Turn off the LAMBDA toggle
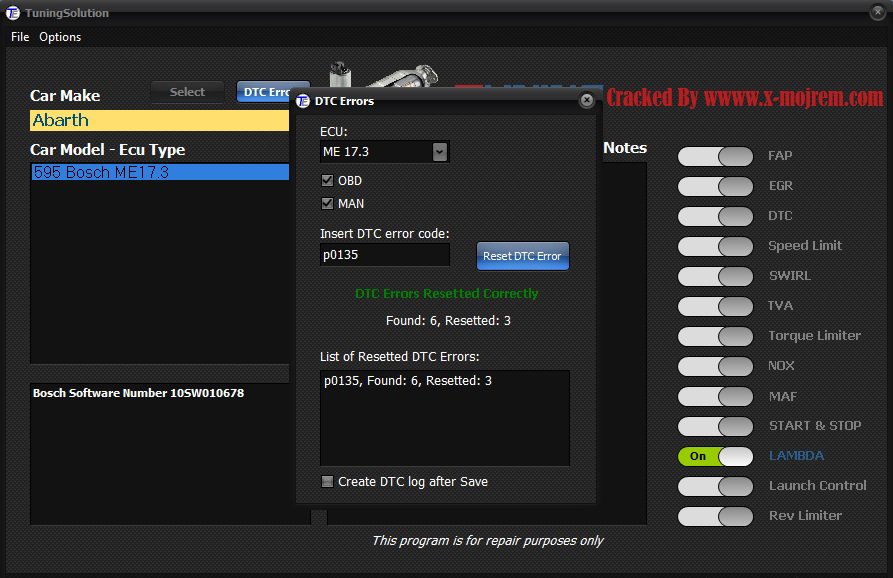 715,456
